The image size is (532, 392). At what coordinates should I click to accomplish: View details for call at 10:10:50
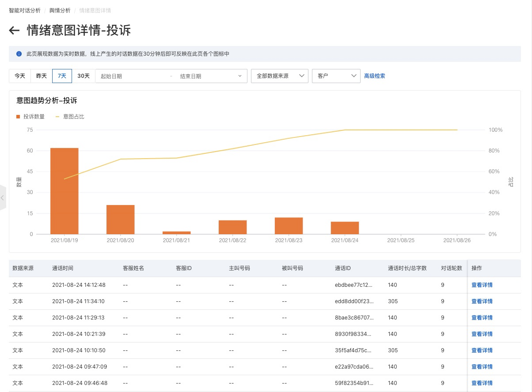[482, 350]
